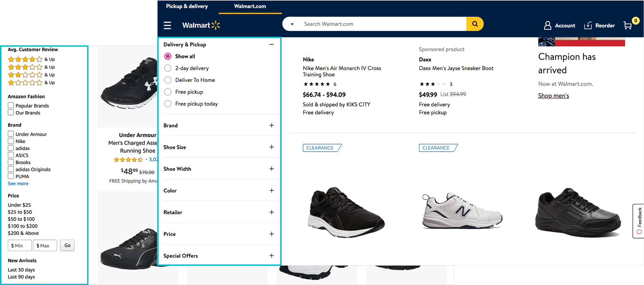Image resolution: width=644 pixels, height=285 pixels.
Task: Filter Amazon price $200 & Above
Action: pyautogui.click(x=23, y=233)
